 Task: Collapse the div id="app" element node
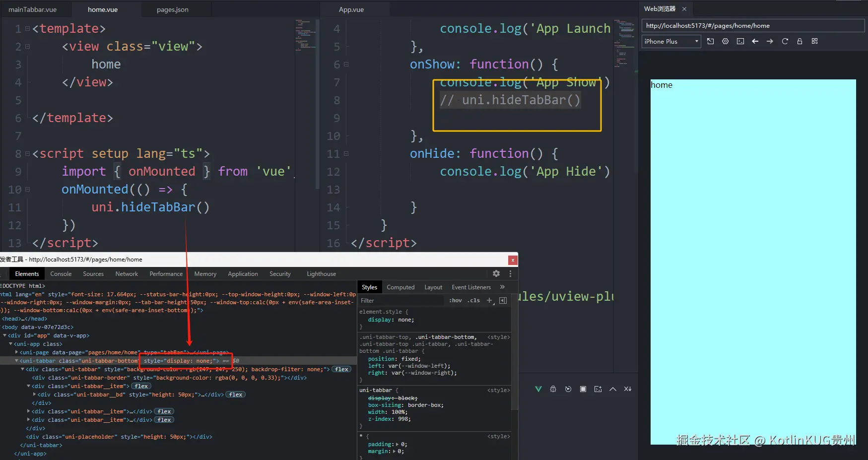[5, 335]
